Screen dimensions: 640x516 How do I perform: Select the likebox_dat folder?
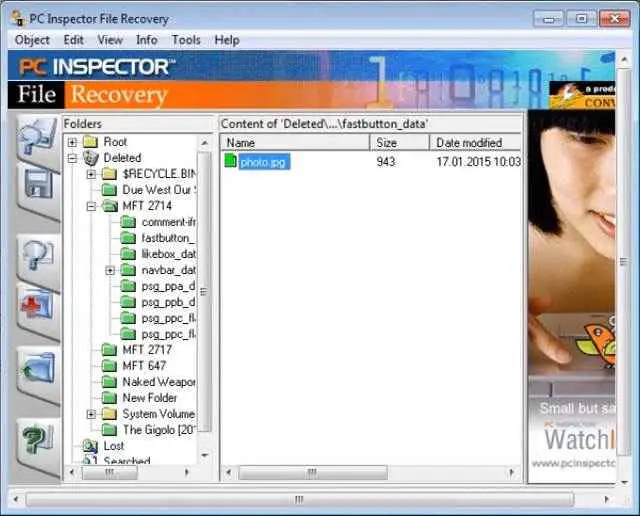(169, 254)
